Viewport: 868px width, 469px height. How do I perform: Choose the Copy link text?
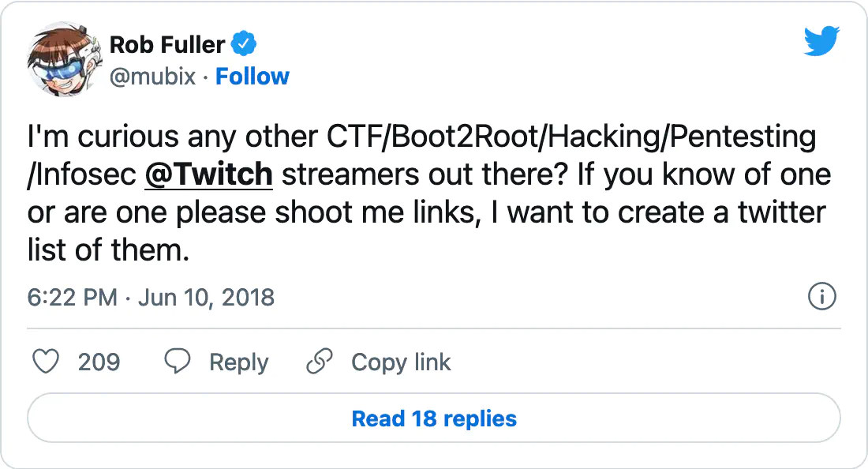pyautogui.click(x=401, y=362)
